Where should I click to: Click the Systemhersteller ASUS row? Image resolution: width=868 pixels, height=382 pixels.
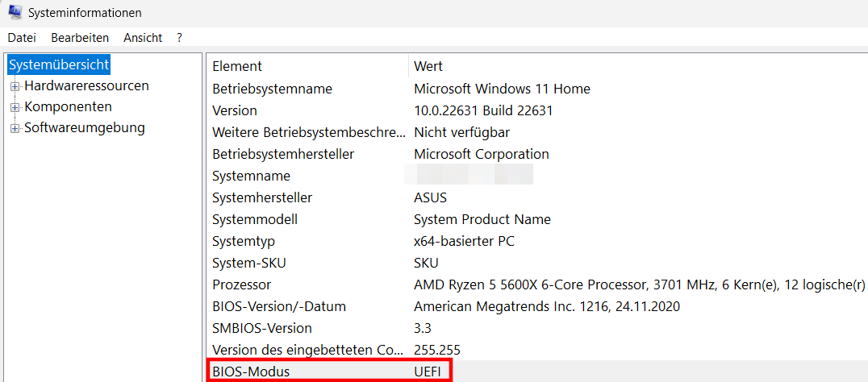click(x=262, y=197)
